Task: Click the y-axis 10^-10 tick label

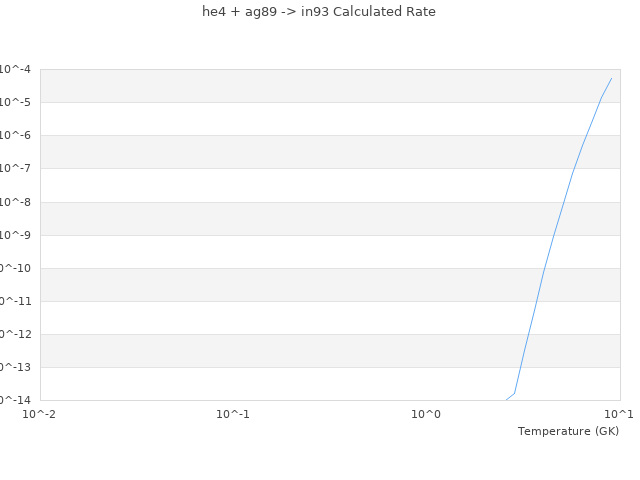Action: [x=15, y=268]
